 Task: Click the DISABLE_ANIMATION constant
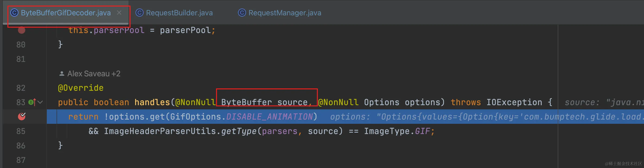click(269, 117)
